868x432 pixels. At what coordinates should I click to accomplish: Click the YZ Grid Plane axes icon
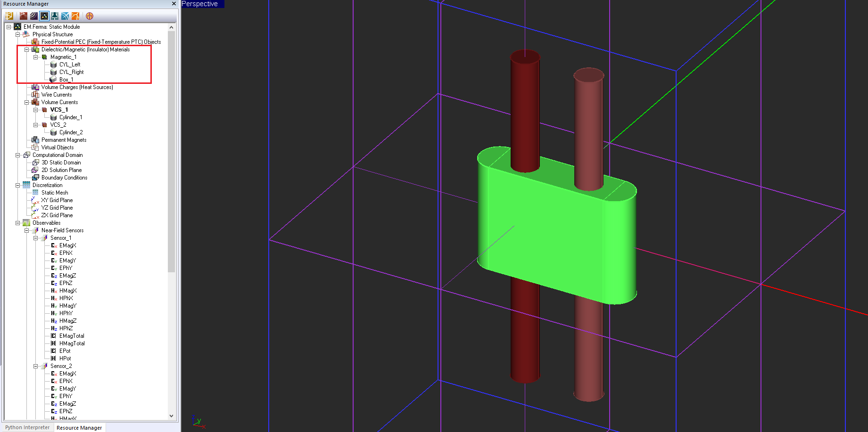coord(35,208)
